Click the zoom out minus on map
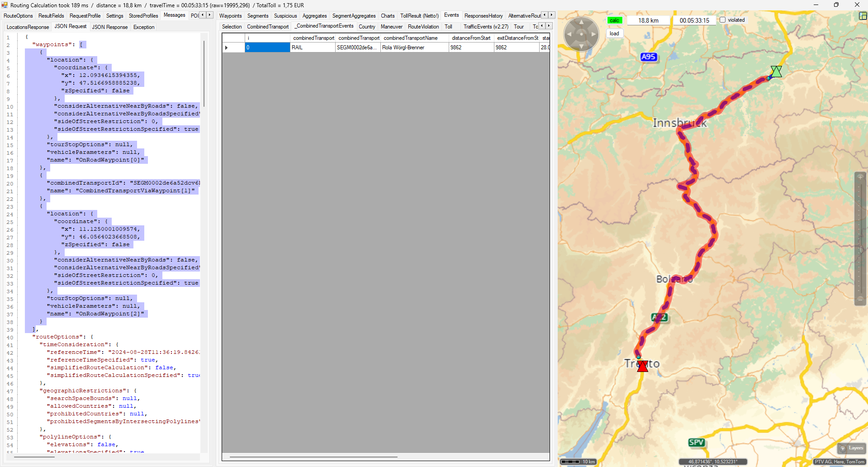The height and width of the screenshot is (467, 868). [x=860, y=299]
